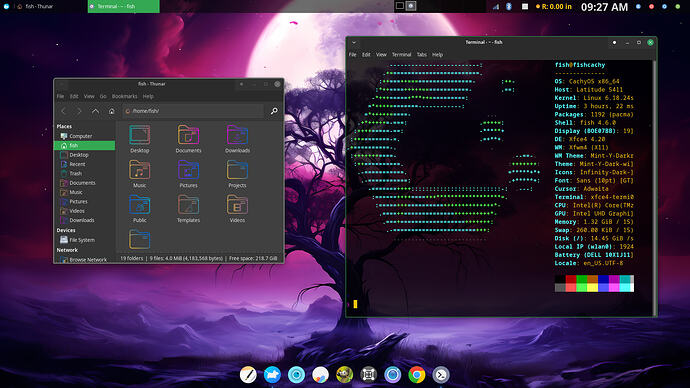Click the '19 folders' status bar text
Image resolution: width=690 pixels, height=388 pixels.
click(x=131, y=258)
